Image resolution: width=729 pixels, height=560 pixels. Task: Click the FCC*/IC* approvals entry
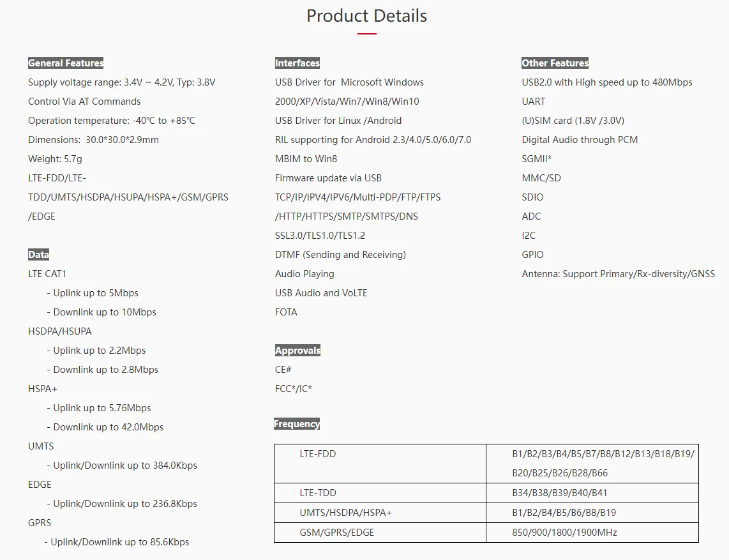coord(294,389)
